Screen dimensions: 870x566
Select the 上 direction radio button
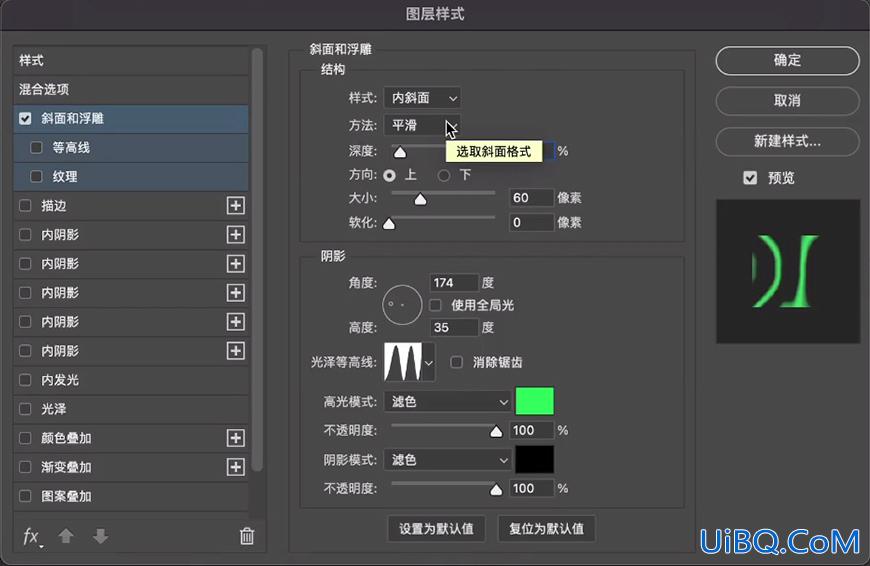tap(390, 175)
